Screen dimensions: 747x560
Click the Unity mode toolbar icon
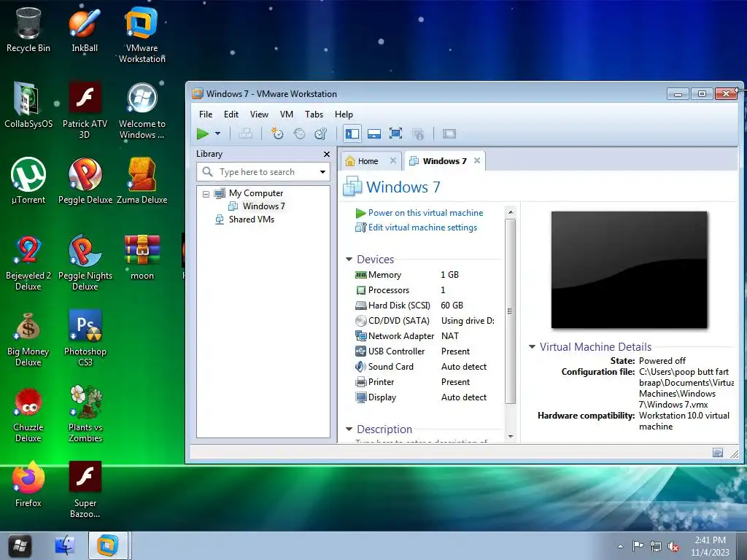point(418,134)
